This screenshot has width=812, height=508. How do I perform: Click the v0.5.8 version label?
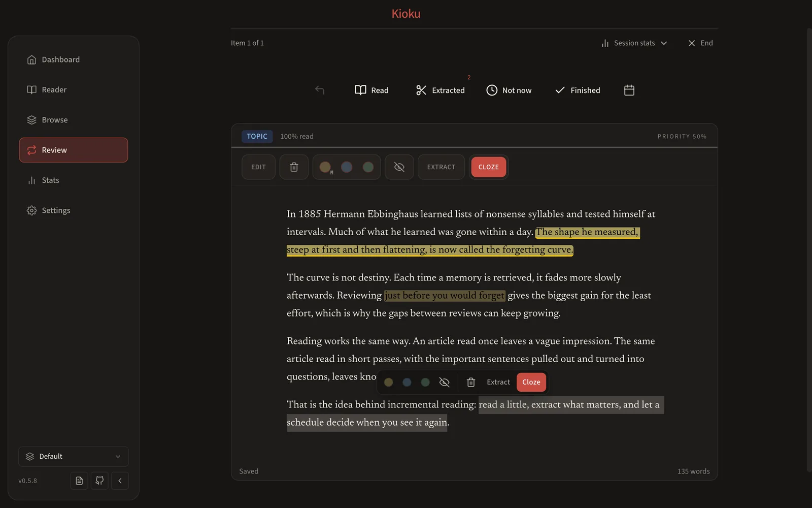(27, 481)
